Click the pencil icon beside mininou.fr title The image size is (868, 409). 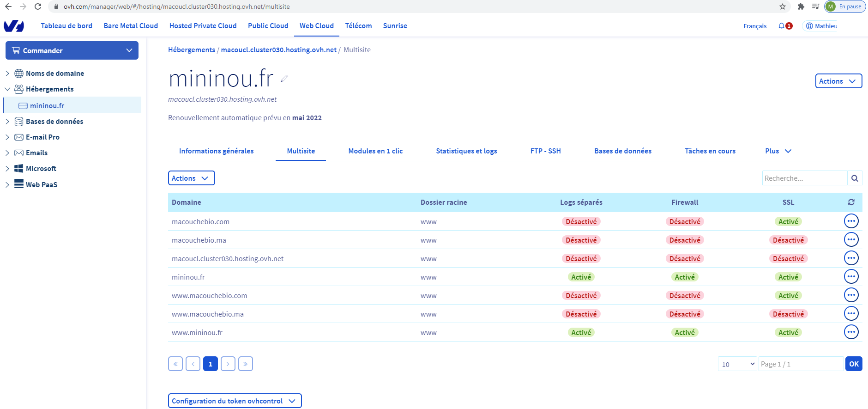click(x=284, y=79)
